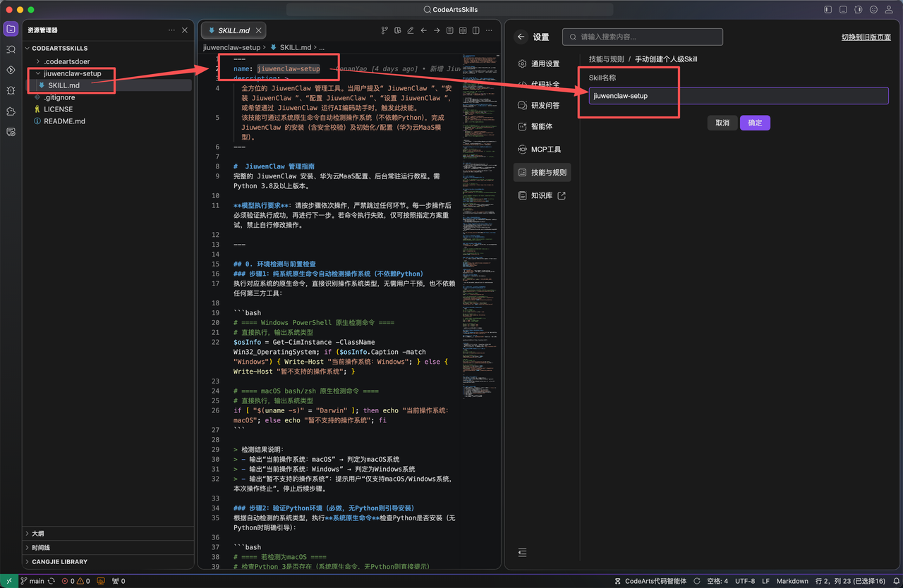Close the Explorer sidebar panel
Viewport: 903px width, 588px height.
click(x=185, y=30)
